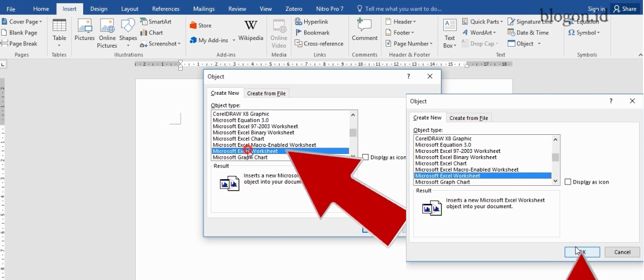This screenshot has height=280, width=644.
Task: Select Create New tab in front Object dialog
Action: point(427,118)
